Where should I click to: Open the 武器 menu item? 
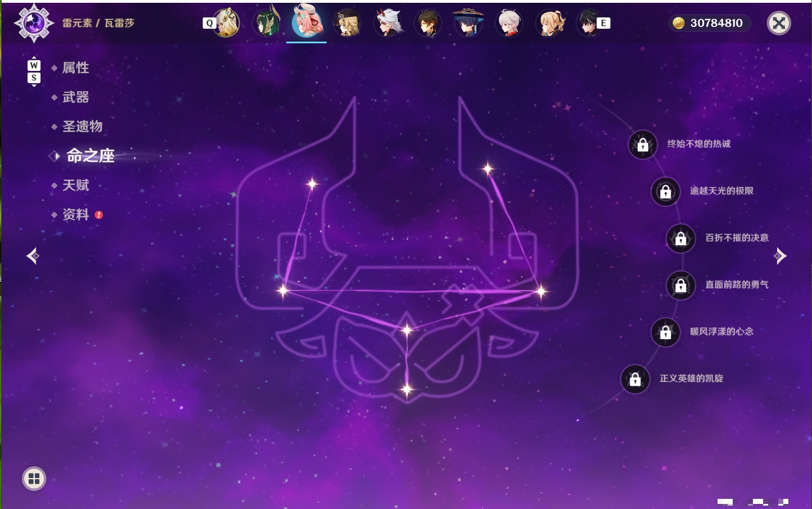[x=76, y=97]
